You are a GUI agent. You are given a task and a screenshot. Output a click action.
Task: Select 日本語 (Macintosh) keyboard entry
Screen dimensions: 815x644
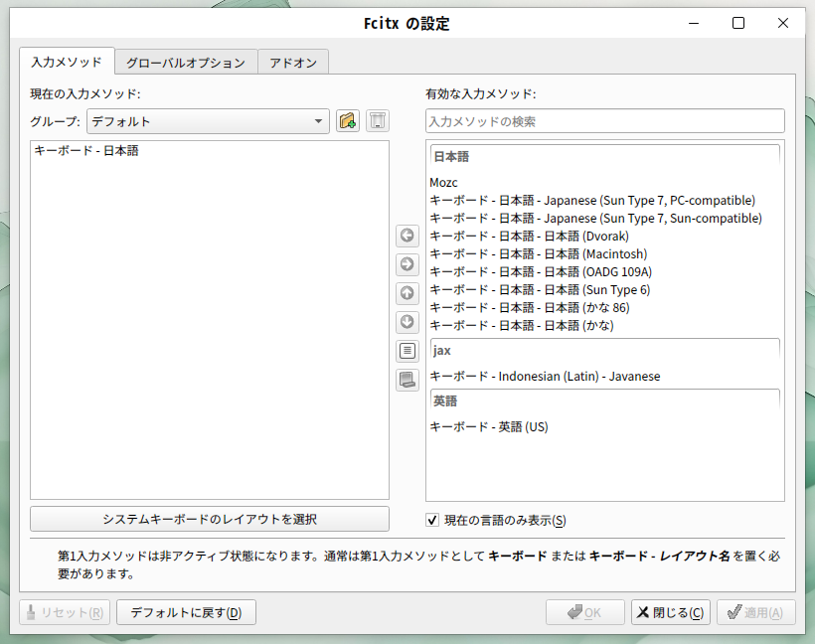point(605,254)
